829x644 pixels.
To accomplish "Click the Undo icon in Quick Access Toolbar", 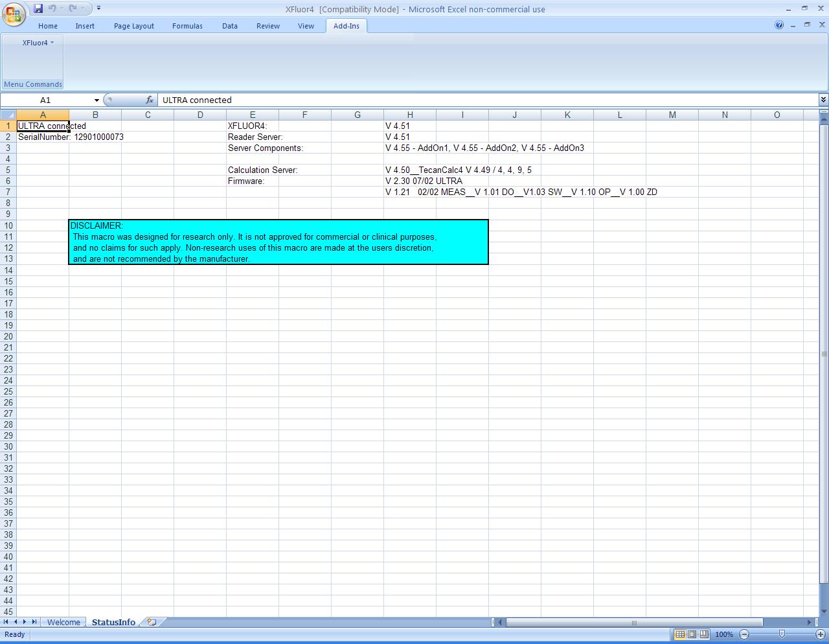I will (52, 8).
